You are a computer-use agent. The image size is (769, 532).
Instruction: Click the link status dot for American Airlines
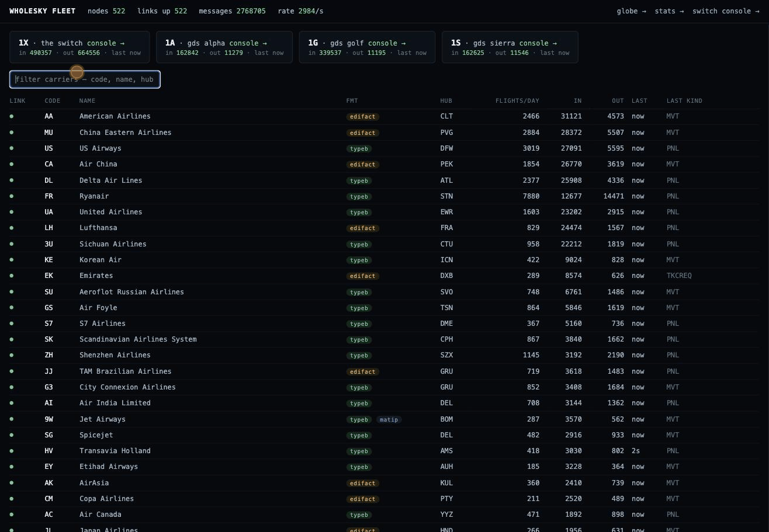[12, 116]
